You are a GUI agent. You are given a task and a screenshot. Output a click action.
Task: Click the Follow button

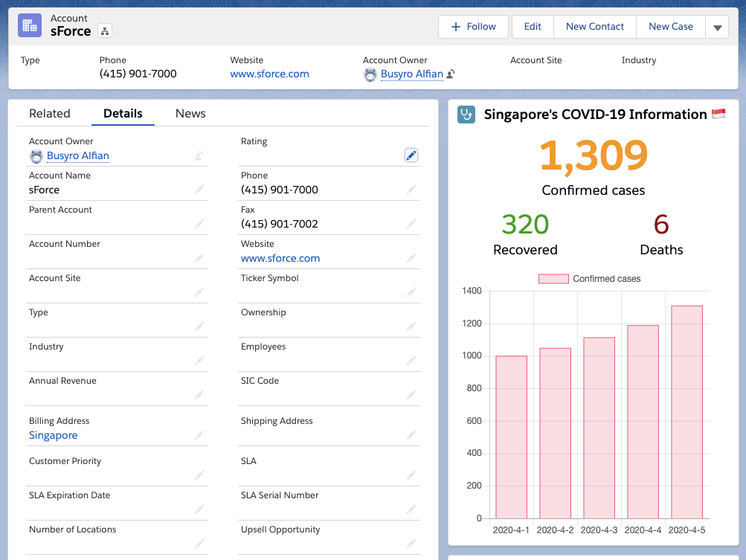tap(473, 27)
